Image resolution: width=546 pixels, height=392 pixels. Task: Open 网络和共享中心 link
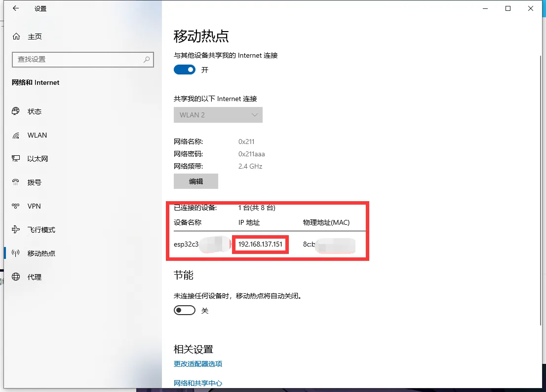tap(198, 383)
